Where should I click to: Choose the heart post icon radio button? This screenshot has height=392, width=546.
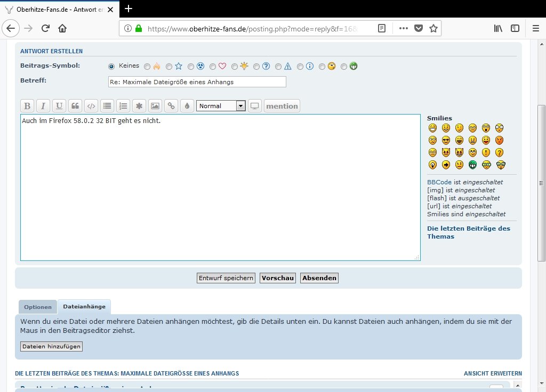click(x=213, y=67)
